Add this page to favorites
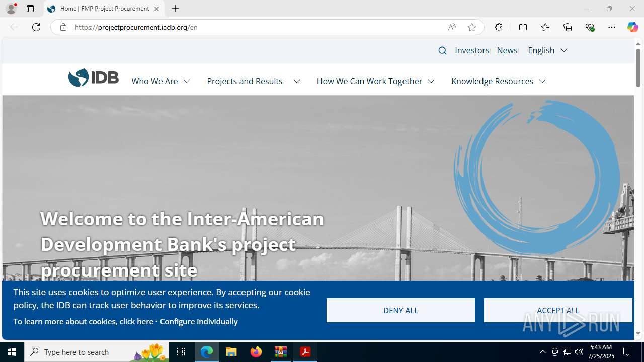Screen dimensions: 644x362 (x=472, y=27)
